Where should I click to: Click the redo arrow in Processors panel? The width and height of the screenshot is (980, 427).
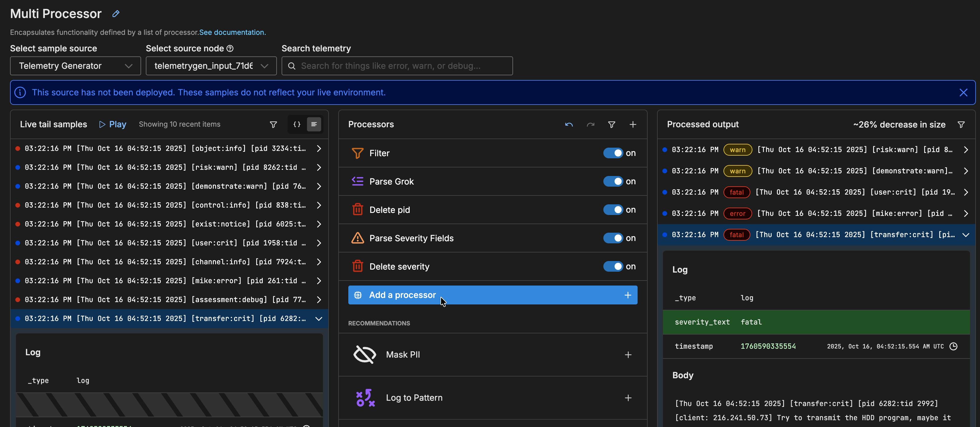tap(590, 124)
